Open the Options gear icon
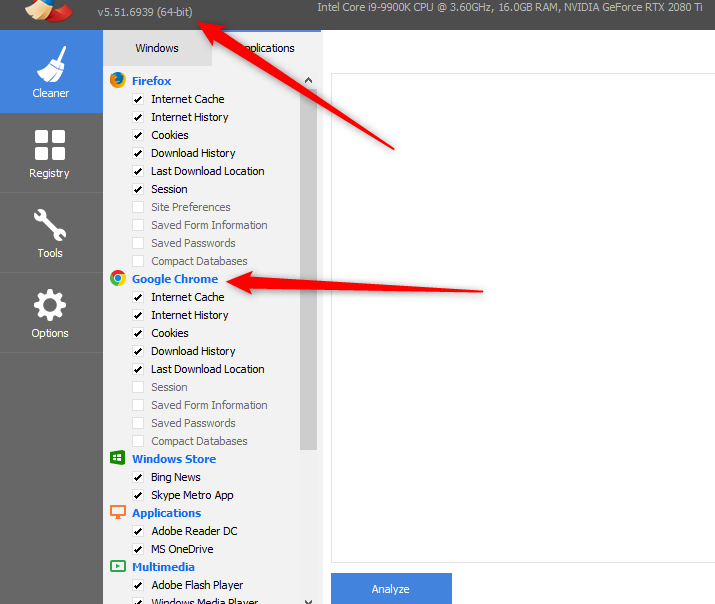Screen dimensions: 715x604 pos(50,305)
